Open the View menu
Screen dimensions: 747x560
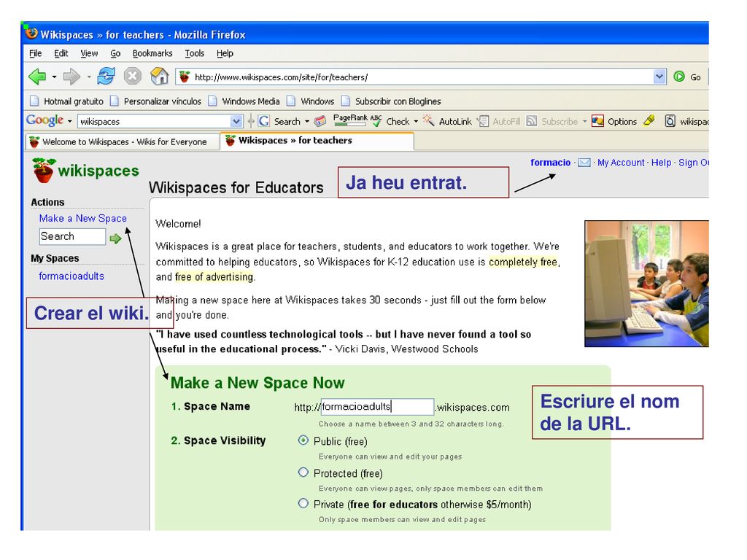[x=89, y=53]
